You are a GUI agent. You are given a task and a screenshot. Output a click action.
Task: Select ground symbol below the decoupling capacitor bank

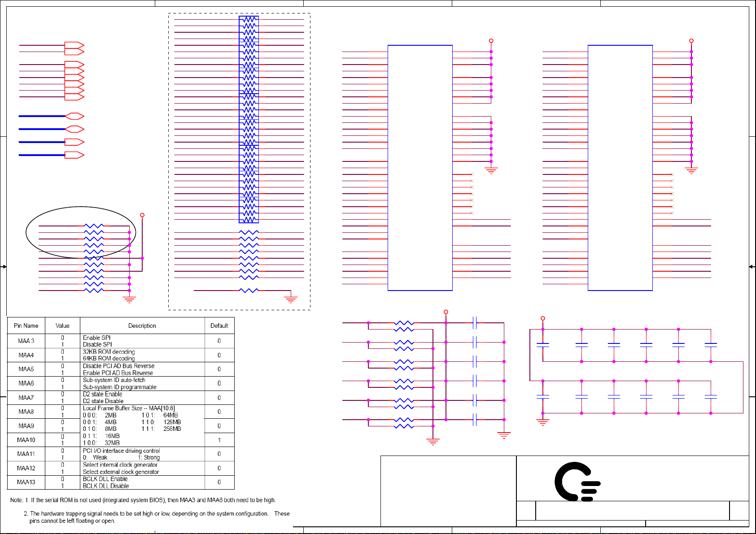543,422
